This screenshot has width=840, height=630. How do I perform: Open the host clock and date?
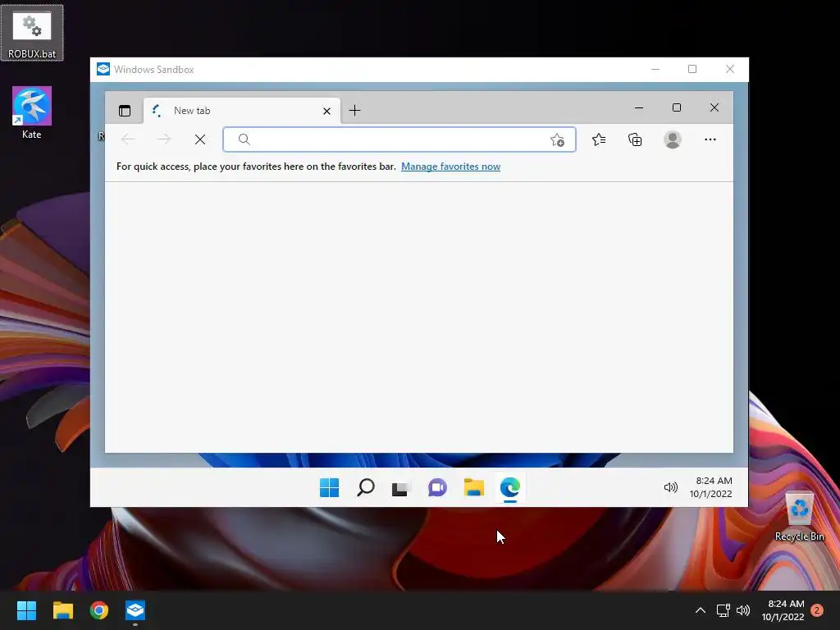pyautogui.click(x=783, y=610)
